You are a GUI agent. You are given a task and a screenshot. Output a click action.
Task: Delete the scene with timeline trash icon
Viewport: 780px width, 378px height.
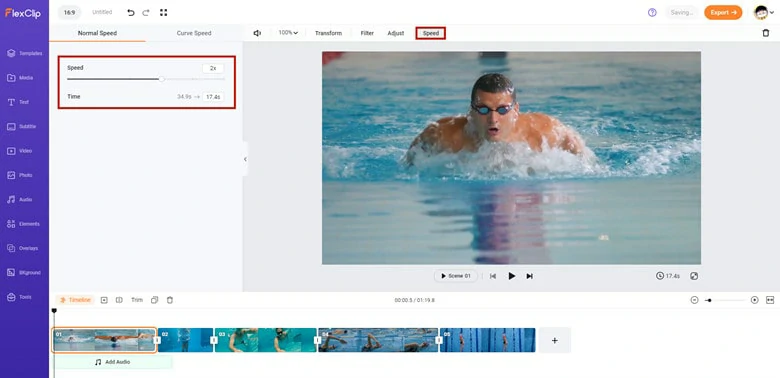click(x=170, y=300)
